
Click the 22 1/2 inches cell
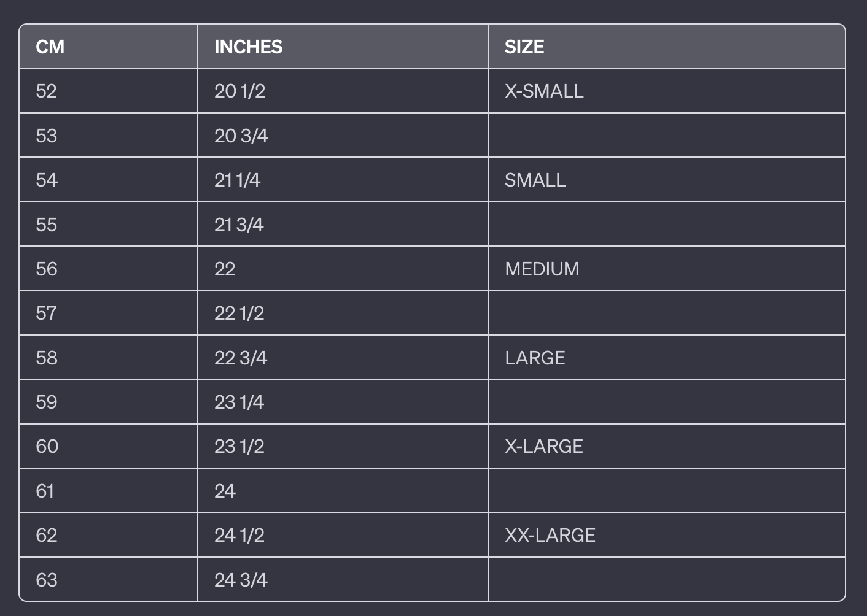tap(239, 313)
